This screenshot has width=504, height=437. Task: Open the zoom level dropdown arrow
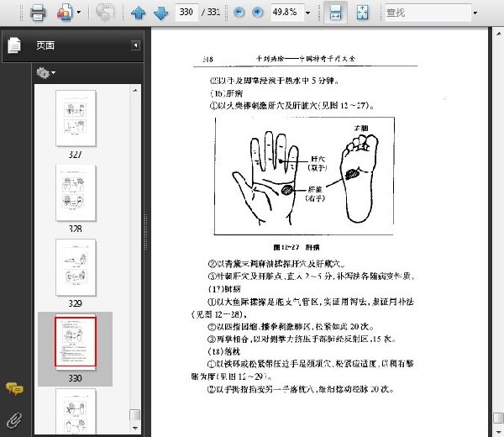coord(308,13)
